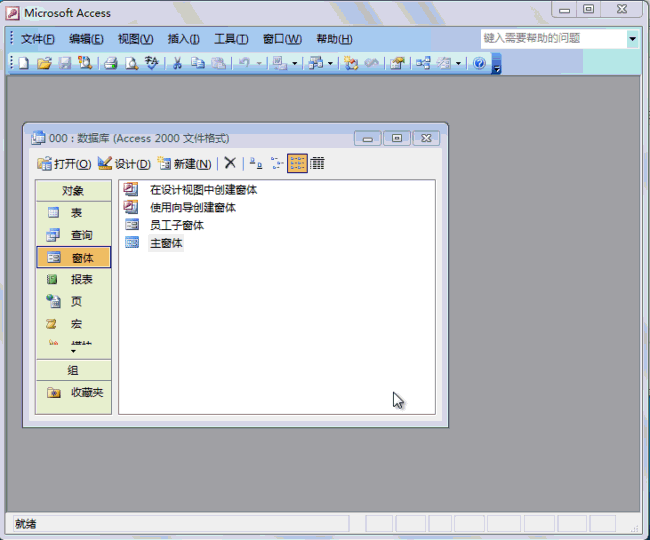Click the Copy icon

pos(198,63)
